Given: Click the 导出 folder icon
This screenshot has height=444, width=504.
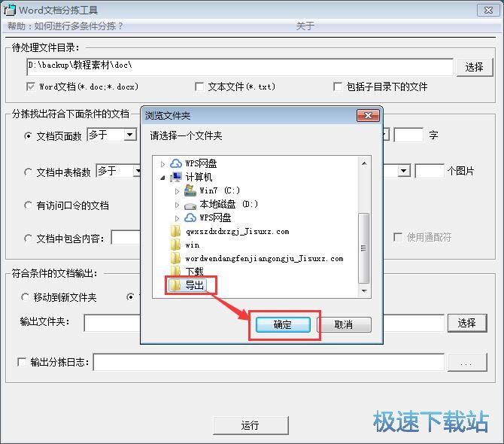Looking at the screenshot, I should pos(175,285).
